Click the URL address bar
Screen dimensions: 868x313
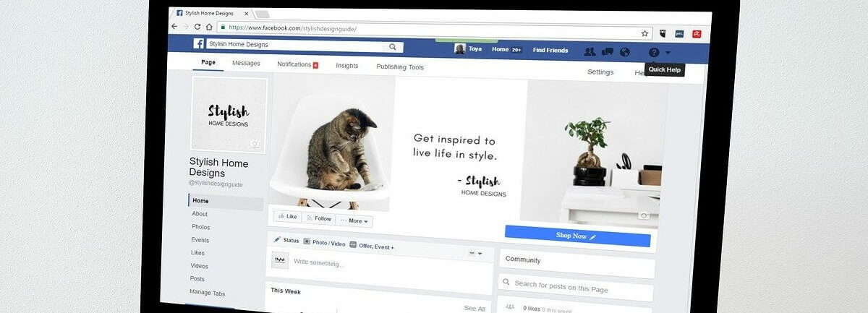click(435, 30)
